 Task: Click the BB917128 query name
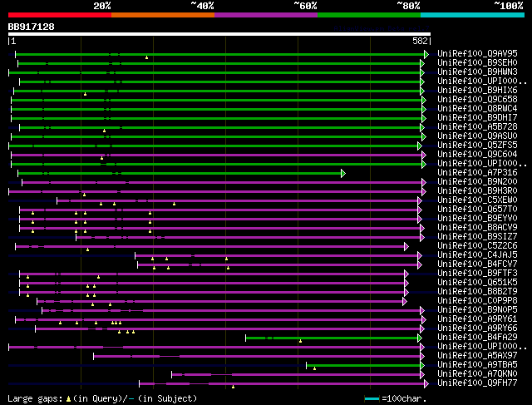pos(32,27)
